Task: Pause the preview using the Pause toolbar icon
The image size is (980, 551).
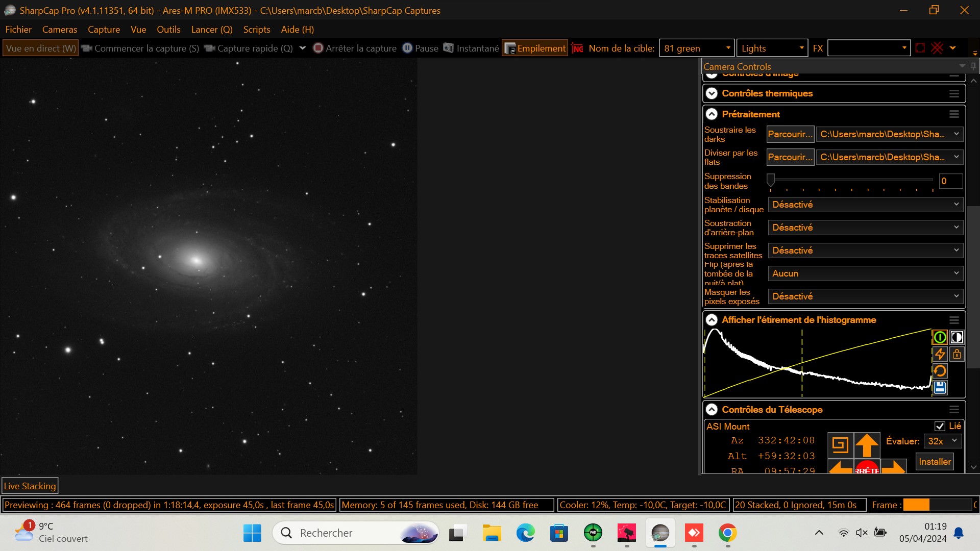Action: tap(421, 48)
